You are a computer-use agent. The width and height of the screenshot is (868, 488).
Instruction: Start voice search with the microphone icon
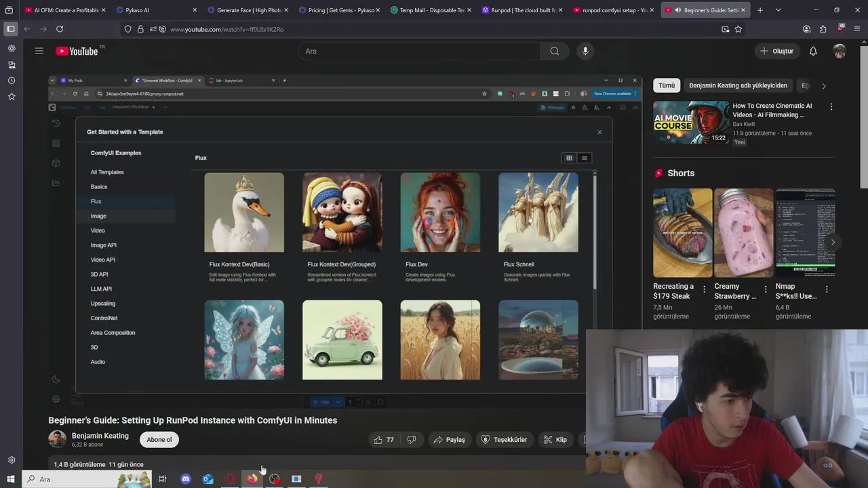coord(585,51)
